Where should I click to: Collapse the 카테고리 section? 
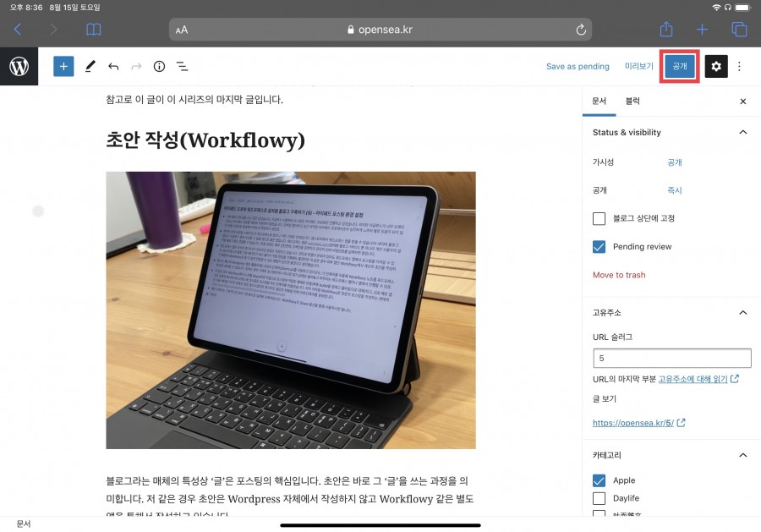(671, 455)
